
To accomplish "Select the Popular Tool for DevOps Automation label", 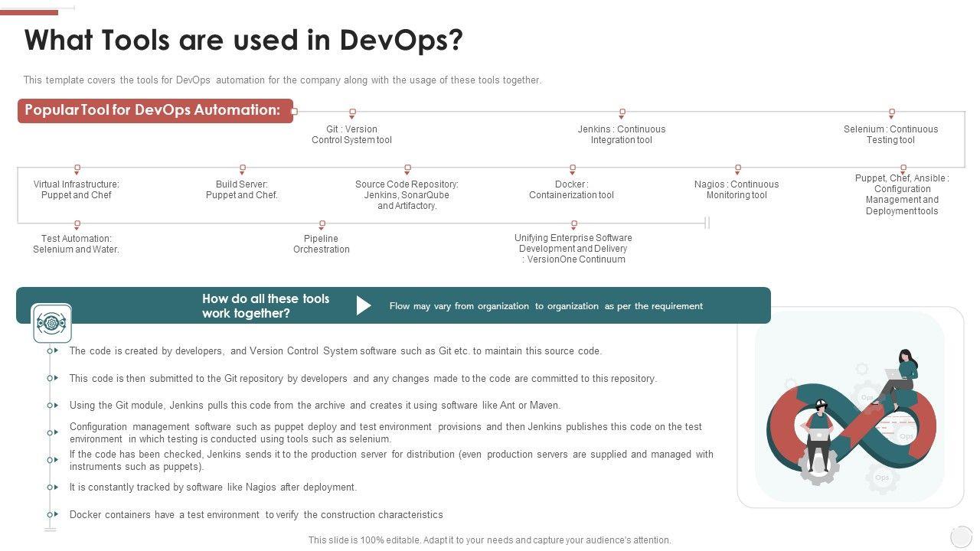I will 153,110.
